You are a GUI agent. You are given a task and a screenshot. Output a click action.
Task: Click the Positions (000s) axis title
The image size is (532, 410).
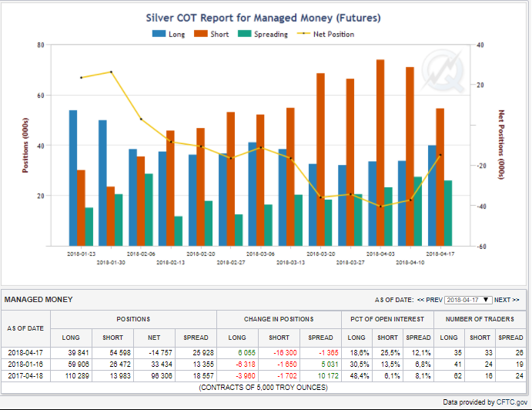[25, 146]
